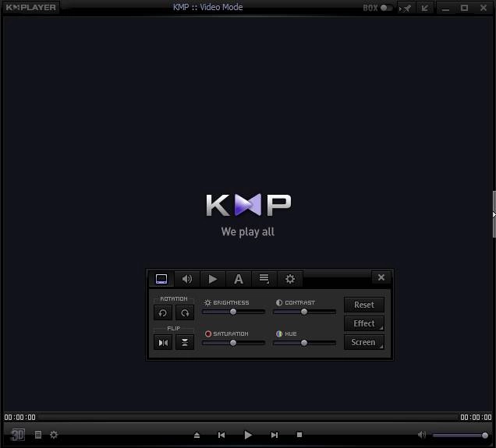Adjust the Brightness slider
Viewport: 496px width, 448px height.
click(233, 312)
